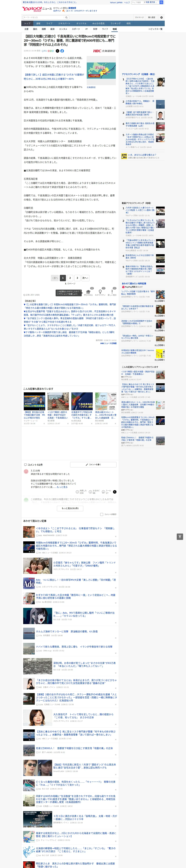
Task: Open the Yahoo! JAPAN news logo
Action: (x=37, y=9)
